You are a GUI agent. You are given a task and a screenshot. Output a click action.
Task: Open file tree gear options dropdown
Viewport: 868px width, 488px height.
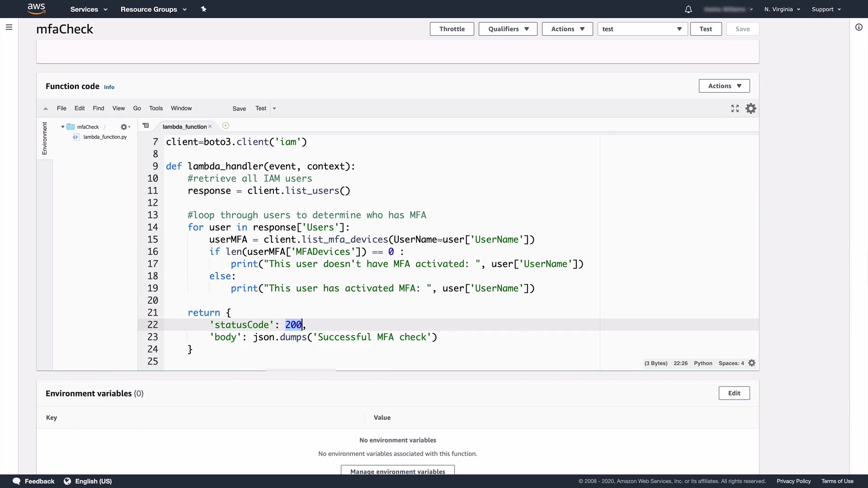point(125,127)
